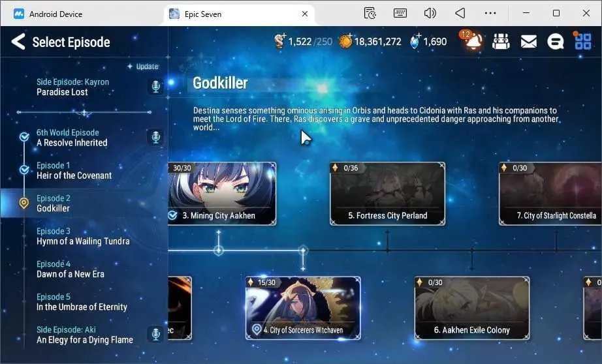Select Episode 1 Heir of the Covenant
602x364 pixels.
pyautogui.click(x=84, y=171)
